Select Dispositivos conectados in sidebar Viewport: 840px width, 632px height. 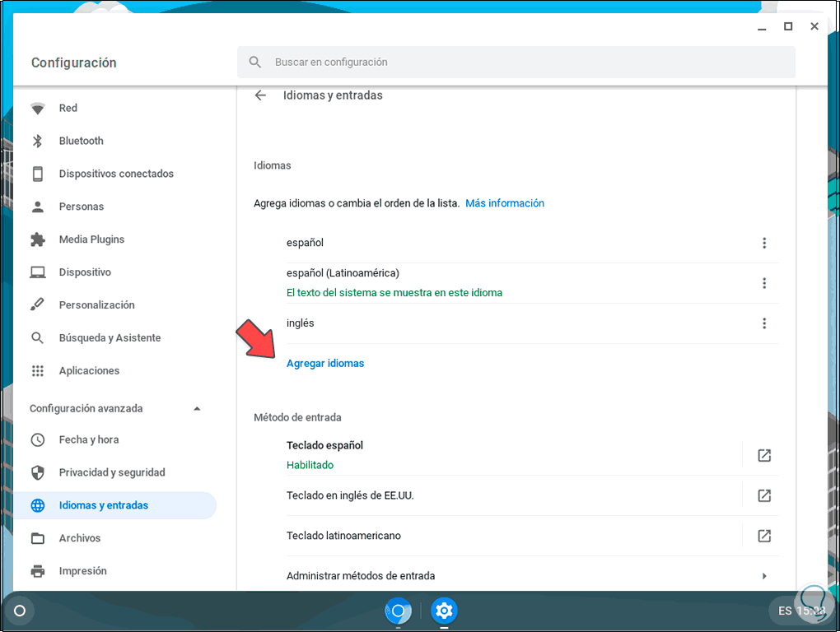114,174
